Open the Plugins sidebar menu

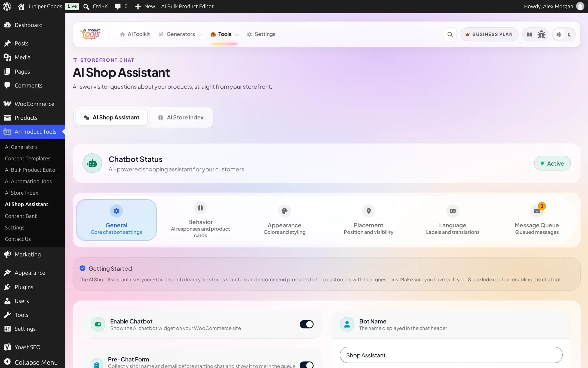(33, 287)
